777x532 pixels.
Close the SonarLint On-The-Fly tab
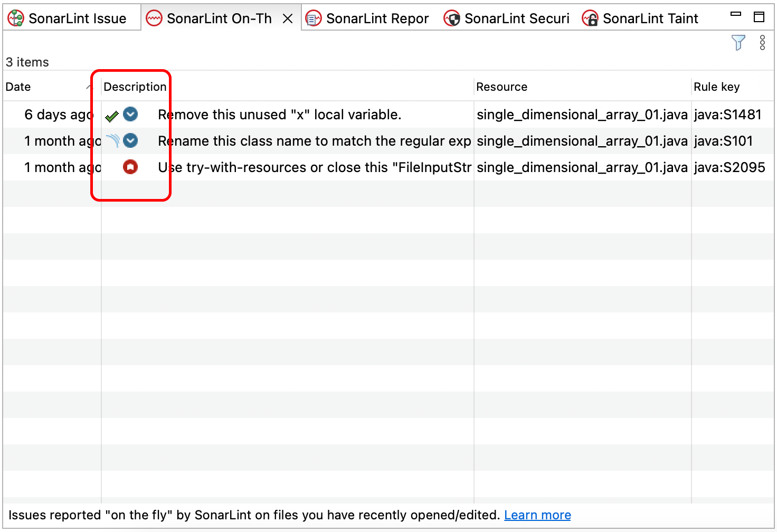click(288, 18)
